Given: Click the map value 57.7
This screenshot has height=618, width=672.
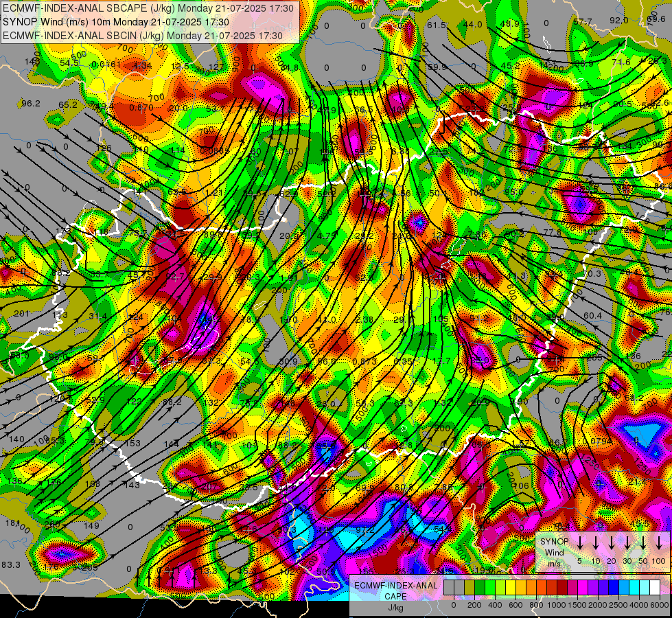Looking at the screenshot, I should point(583,22).
